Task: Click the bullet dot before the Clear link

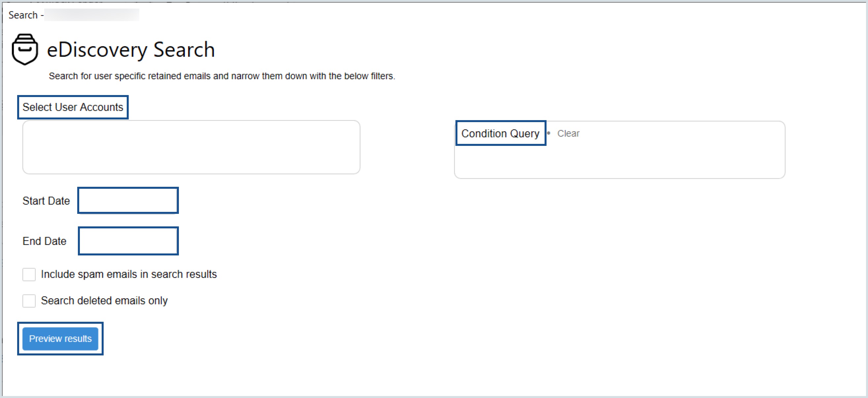Action: [x=549, y=133]
